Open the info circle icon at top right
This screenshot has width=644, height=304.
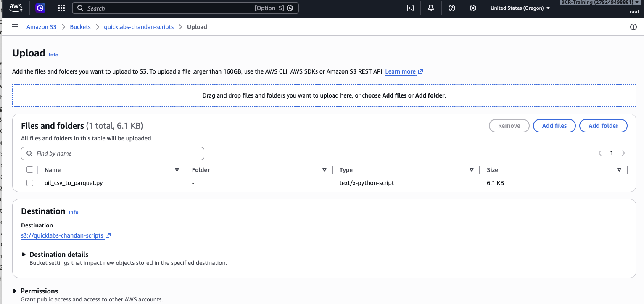pos(633,27)
